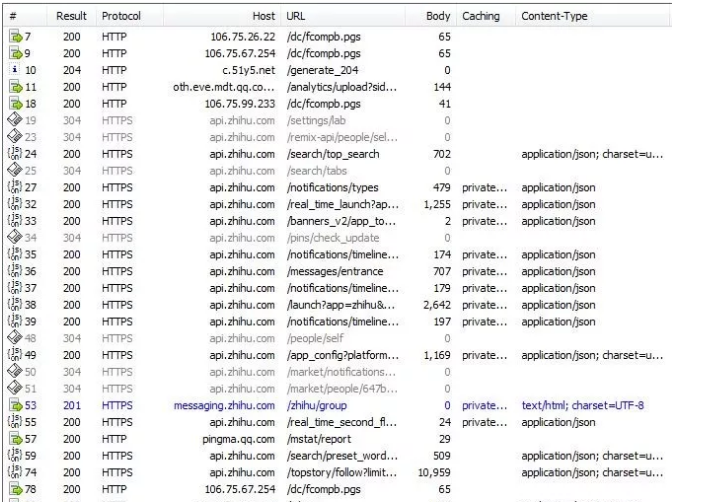Select the /generate_204 URL cell
Image resolution: width=712 pixels, height=502 pixels.
[x=322, y=70]
